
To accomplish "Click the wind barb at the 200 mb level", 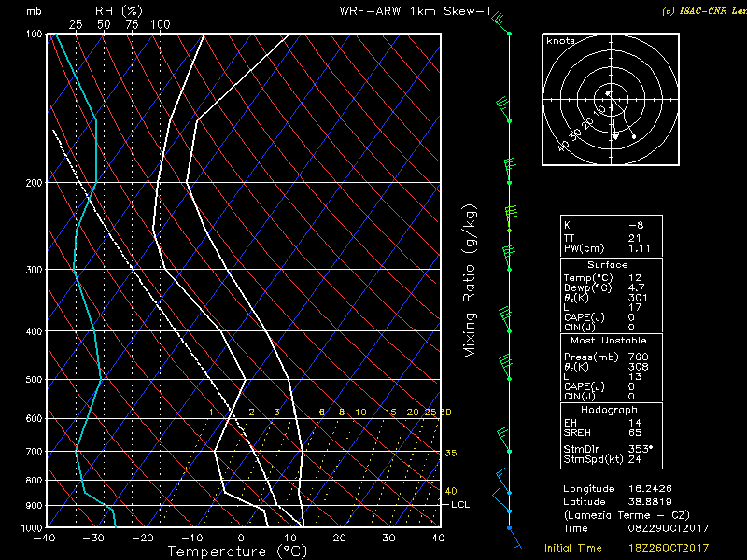I will [x=510, y=172].
